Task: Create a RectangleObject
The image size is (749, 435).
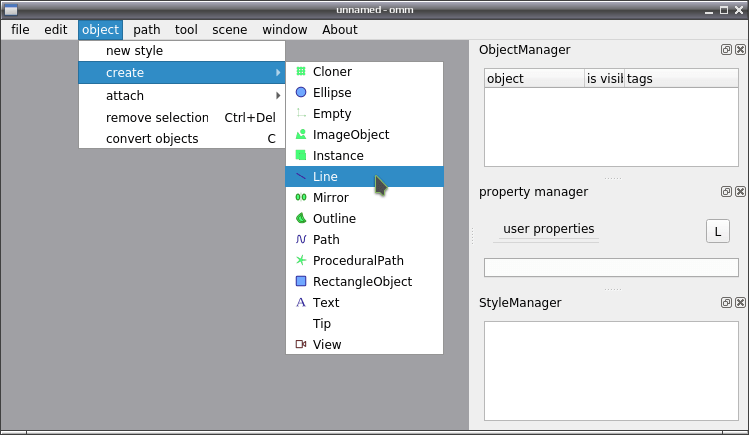Action: coord(364,282)
